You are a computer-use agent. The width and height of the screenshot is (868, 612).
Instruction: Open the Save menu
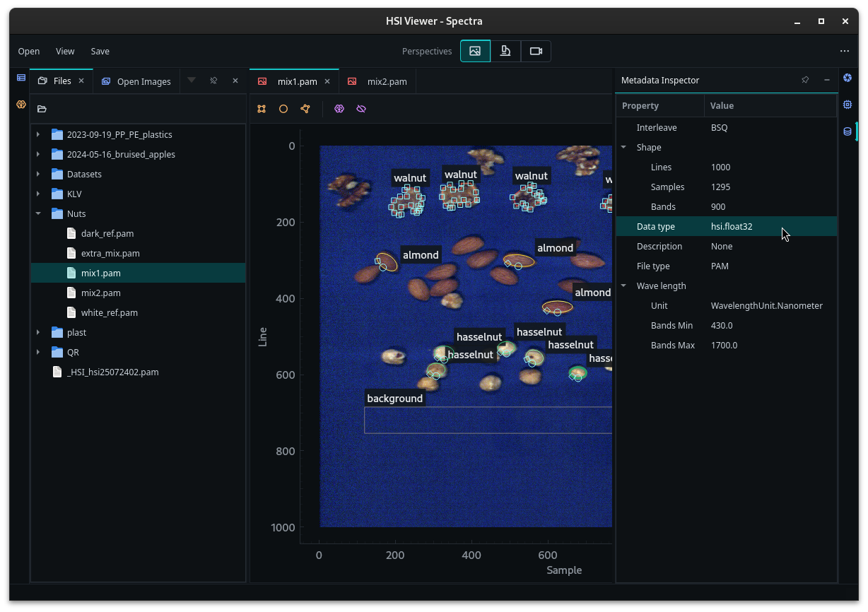pyautogui.click(x=100, y=51)
